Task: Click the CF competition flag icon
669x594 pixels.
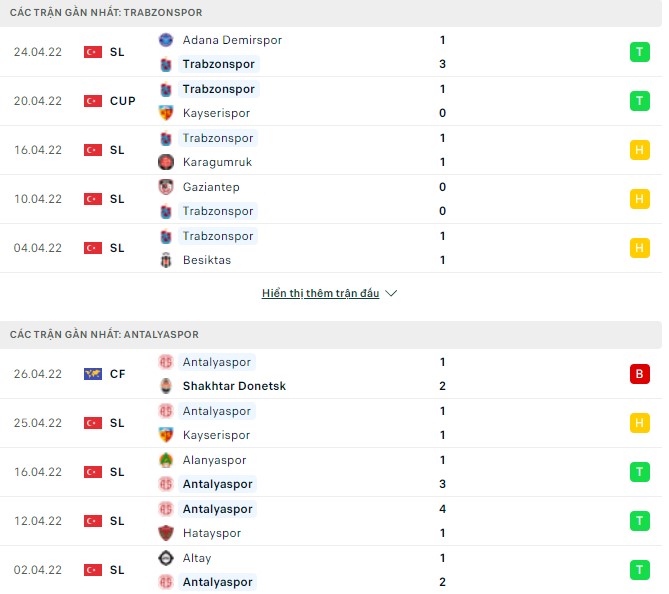Action: pos(93,374)
